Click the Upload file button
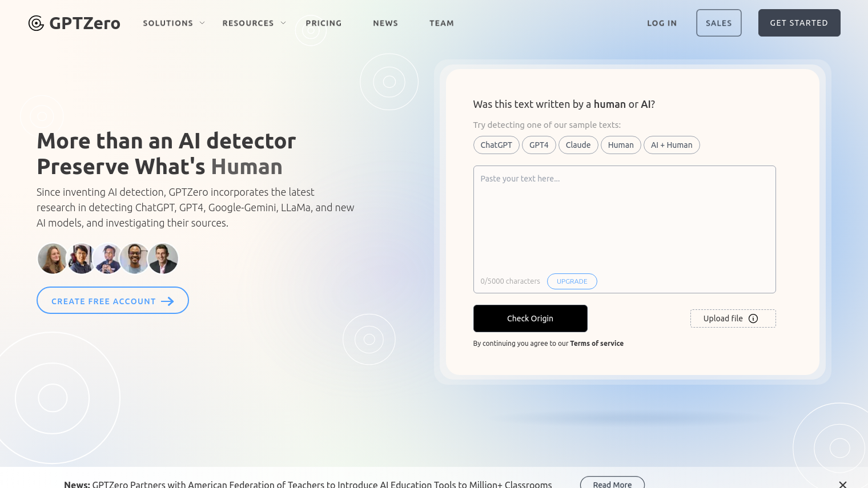868x488 pixels. pyautogui.click(x=733, y=318)
